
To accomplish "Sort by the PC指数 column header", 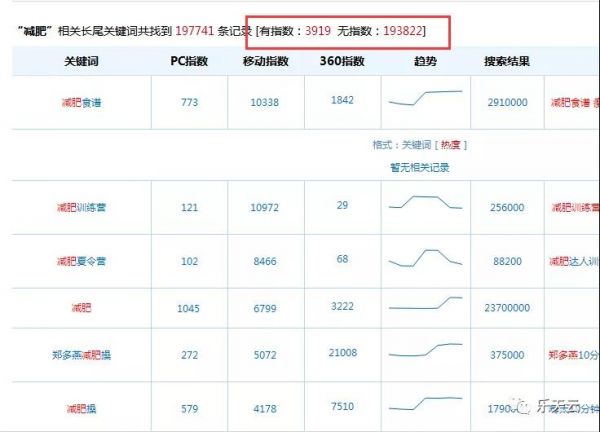I will coord(189,61).
